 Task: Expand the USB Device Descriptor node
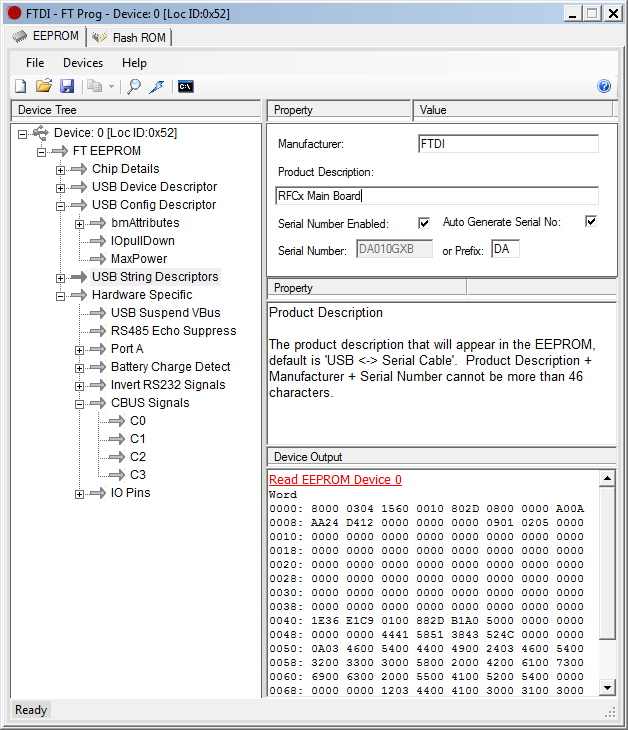click(61, 188)
